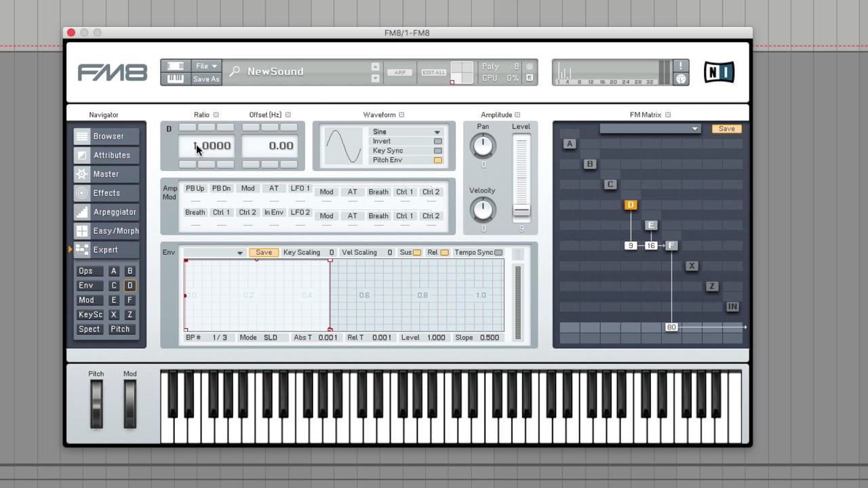Select the Expert navigator page
Viewport: 868px width, 488px height.
tap(106, 250)
